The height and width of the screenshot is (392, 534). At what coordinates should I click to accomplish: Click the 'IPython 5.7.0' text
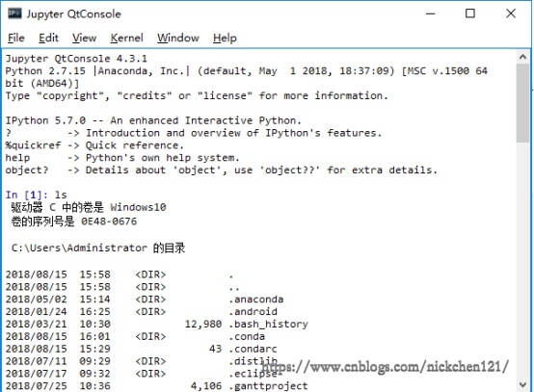click(45, 120)
